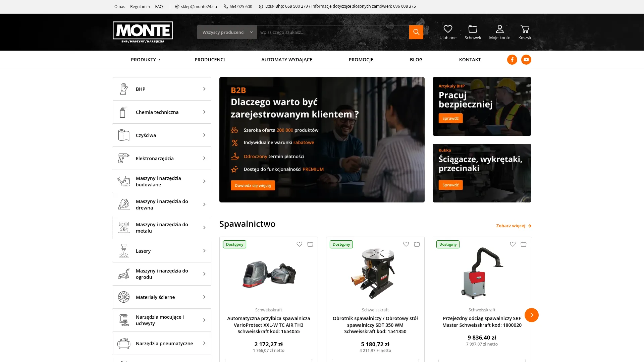Click Elektronarzędzia drill icon
The image size is (644, 362).
click(124, 158)
